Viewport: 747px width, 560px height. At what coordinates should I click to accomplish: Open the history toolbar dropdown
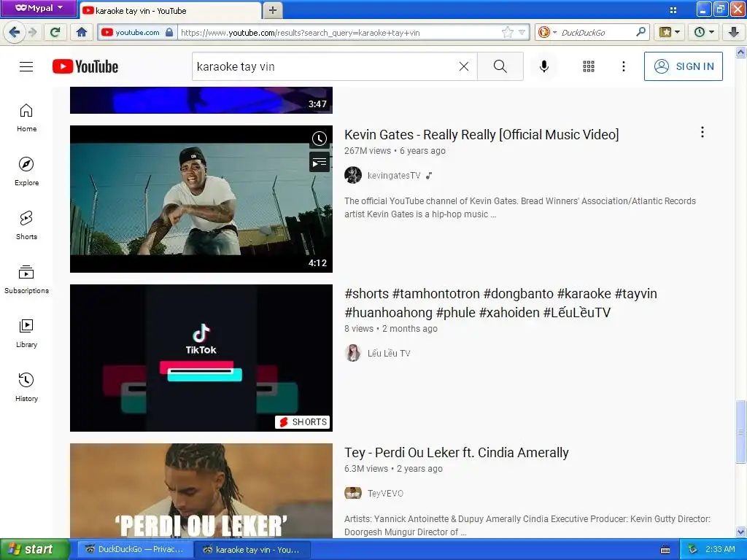[704, 32]
